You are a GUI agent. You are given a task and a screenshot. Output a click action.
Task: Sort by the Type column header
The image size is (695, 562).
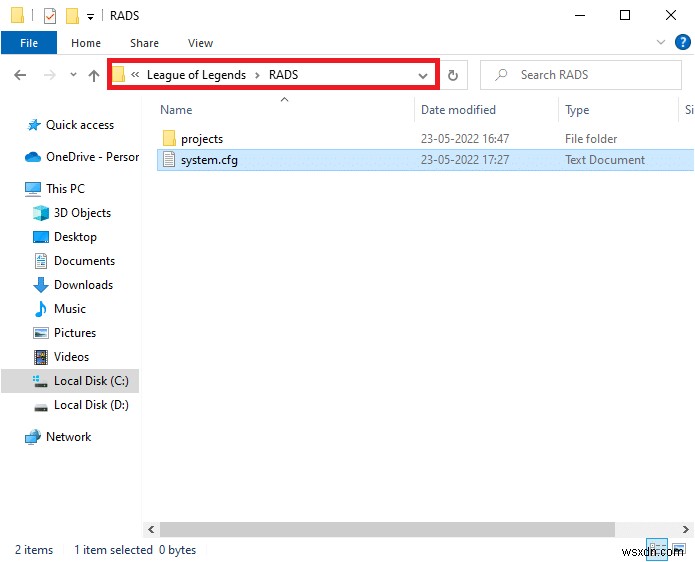[x=577, y=110]
